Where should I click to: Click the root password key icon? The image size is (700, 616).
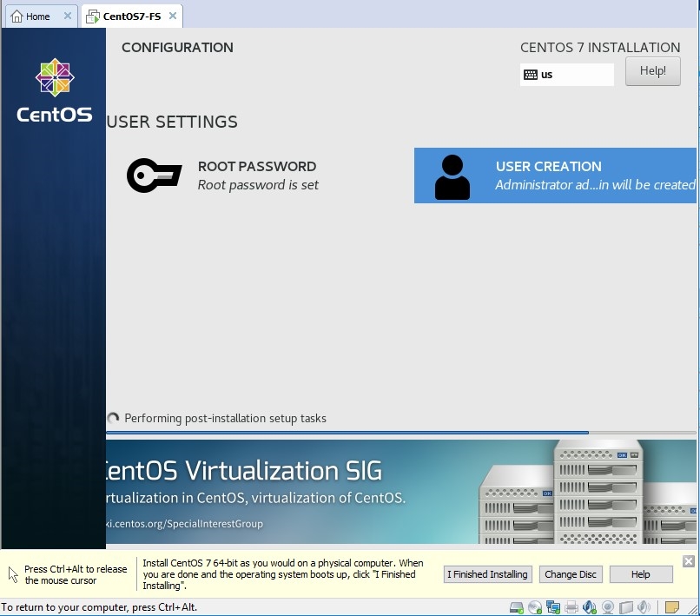[x=154, y=176]
